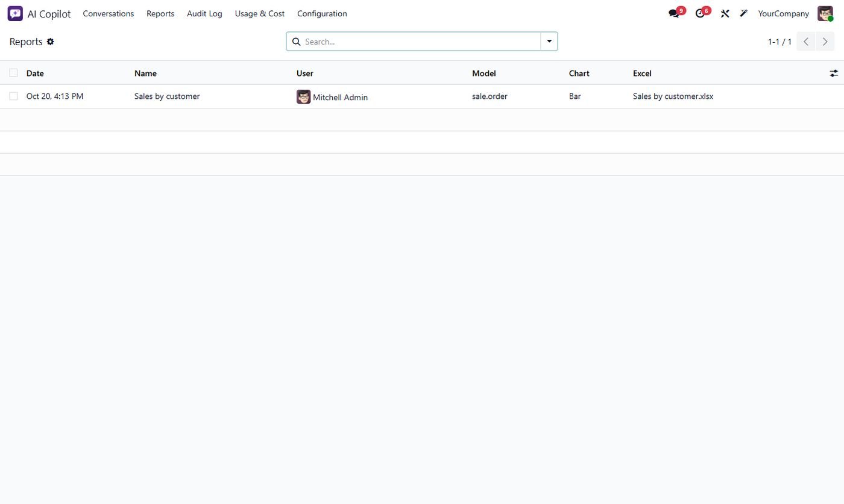
Task: Go to the previous page arrow
Action: pyautogui.click(x=806, y=42)
